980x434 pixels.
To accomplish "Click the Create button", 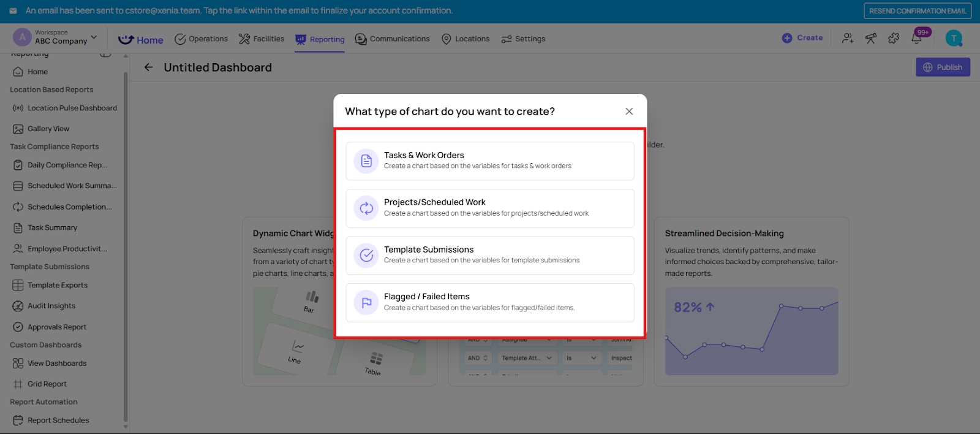I will (x=802, y=38).
